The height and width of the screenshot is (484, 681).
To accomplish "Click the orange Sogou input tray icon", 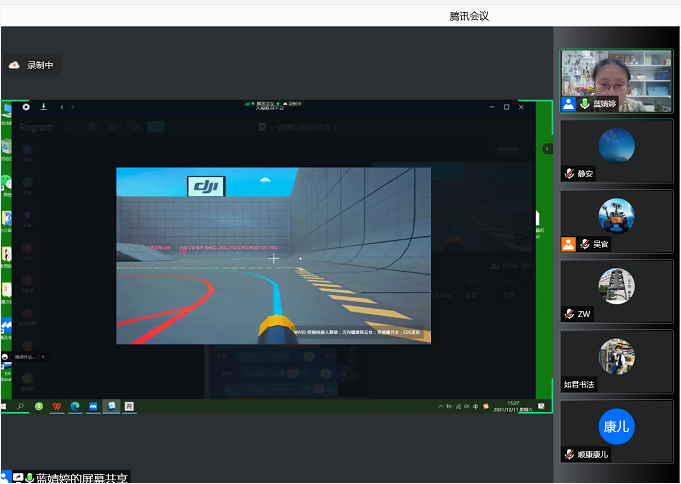I will pos(486,407).
